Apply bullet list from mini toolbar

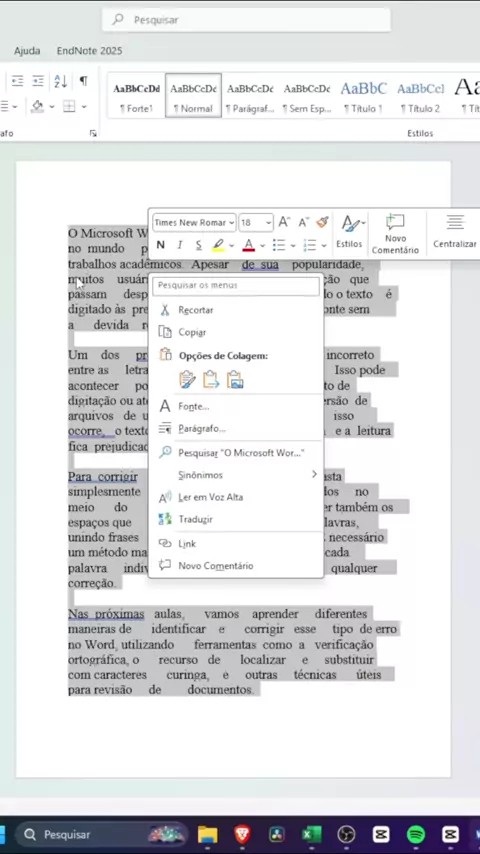279,245
